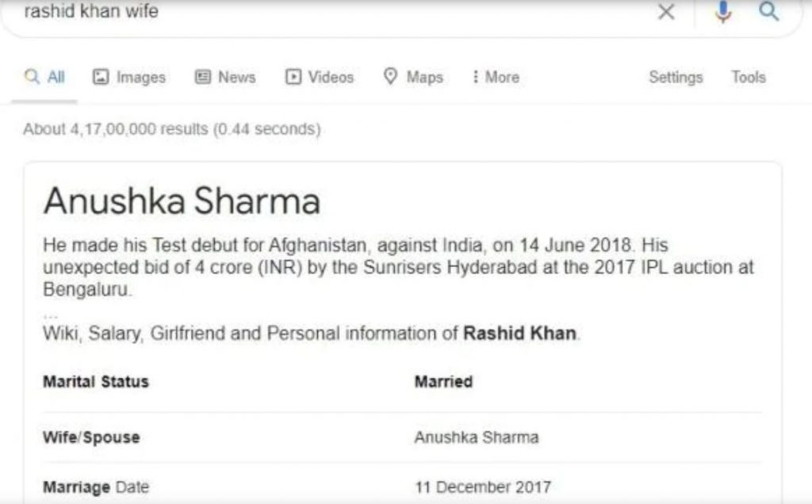
Task: Select the All results tab
Action: point(44,77)
